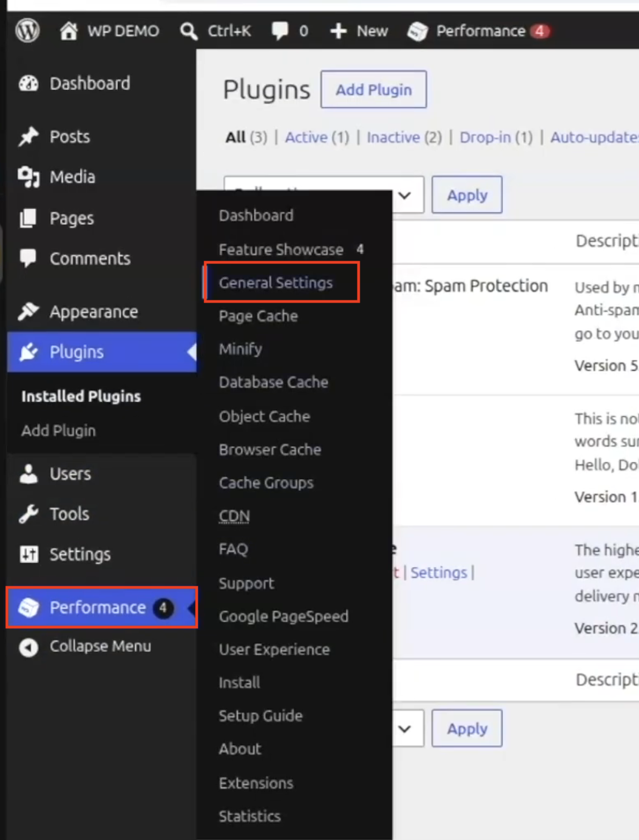Viewport: 639px width, 840px height.
Task: Click the Posts pin icon
Action: click(x=28, y=137)
